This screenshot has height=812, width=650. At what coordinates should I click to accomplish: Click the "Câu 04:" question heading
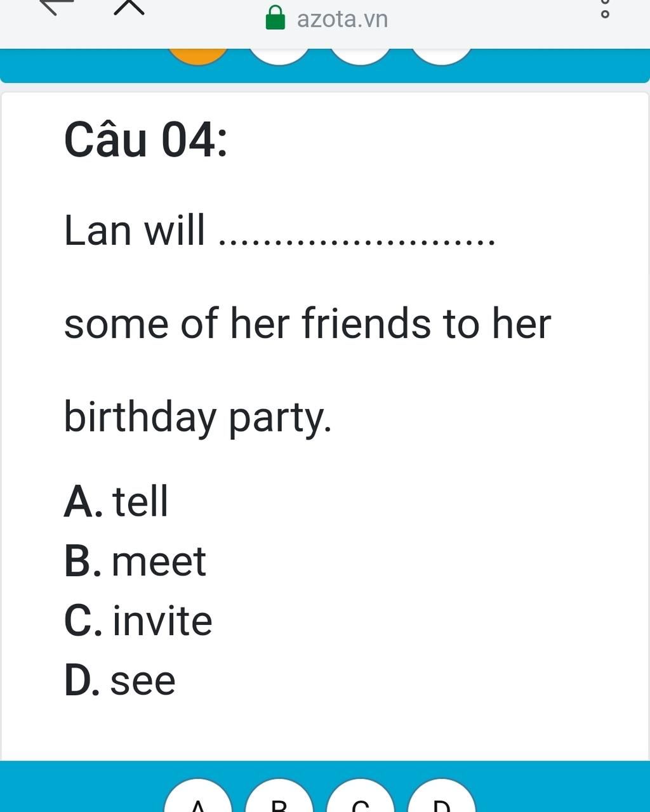(x=146, y=140)
